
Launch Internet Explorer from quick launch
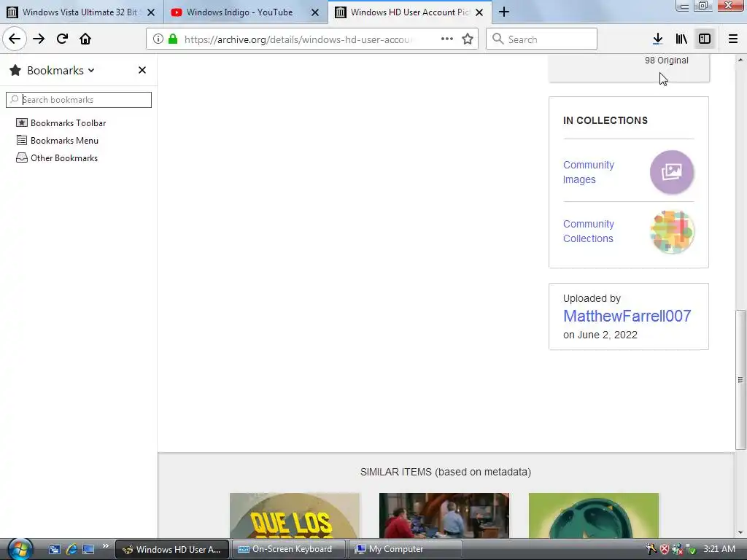click(71, 549)
